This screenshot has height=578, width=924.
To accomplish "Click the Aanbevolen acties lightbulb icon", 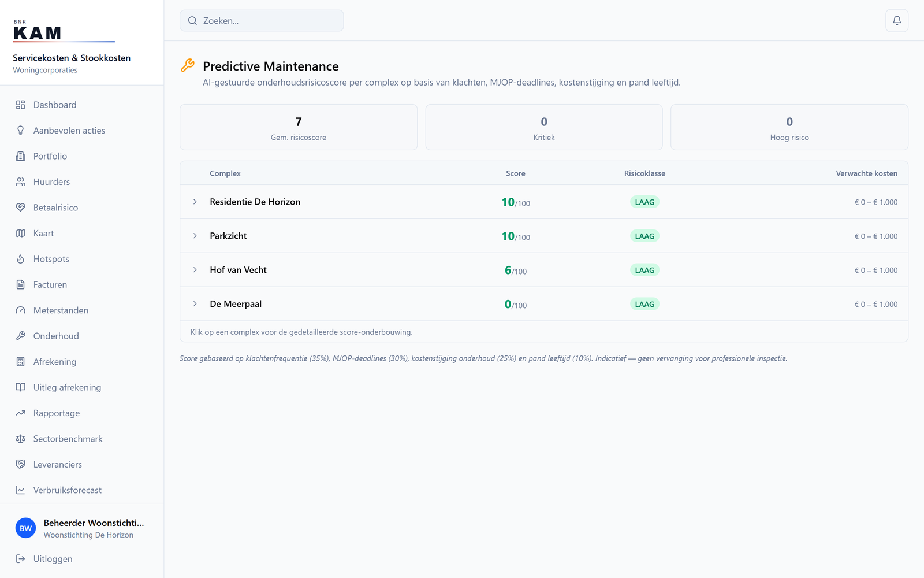I will point(21,131).
